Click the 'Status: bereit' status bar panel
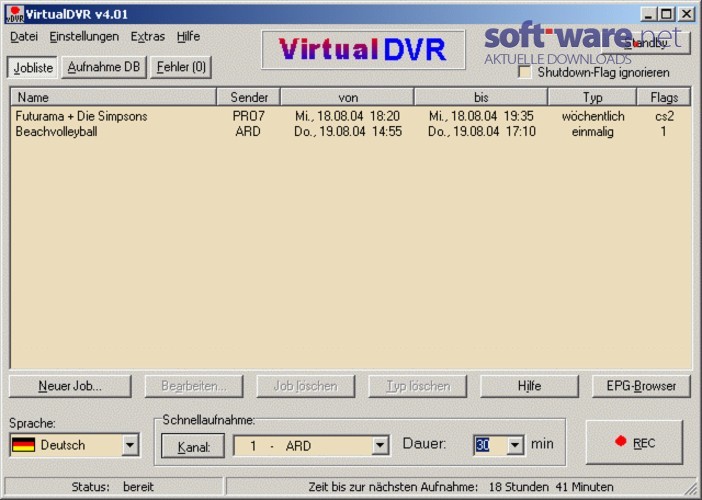 pos(114,487)
